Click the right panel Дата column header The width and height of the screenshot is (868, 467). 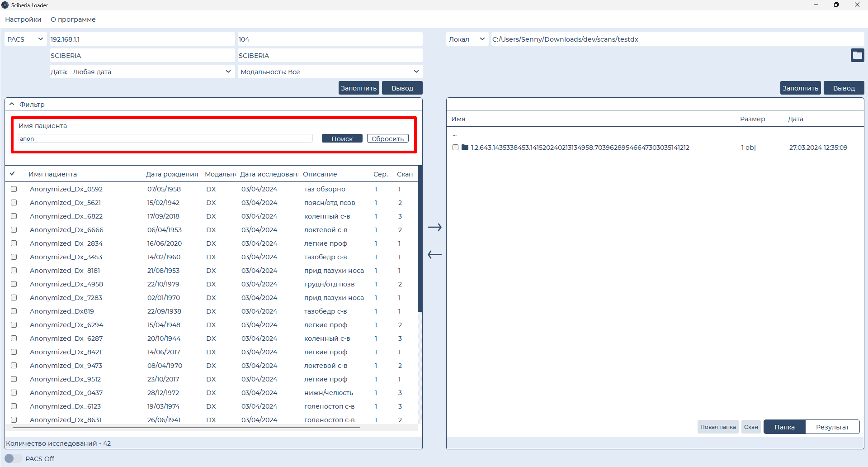click(795, 119)
